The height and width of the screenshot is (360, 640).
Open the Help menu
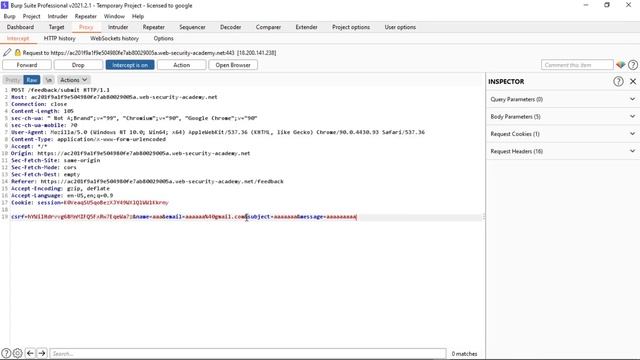(x=138, y=16)
